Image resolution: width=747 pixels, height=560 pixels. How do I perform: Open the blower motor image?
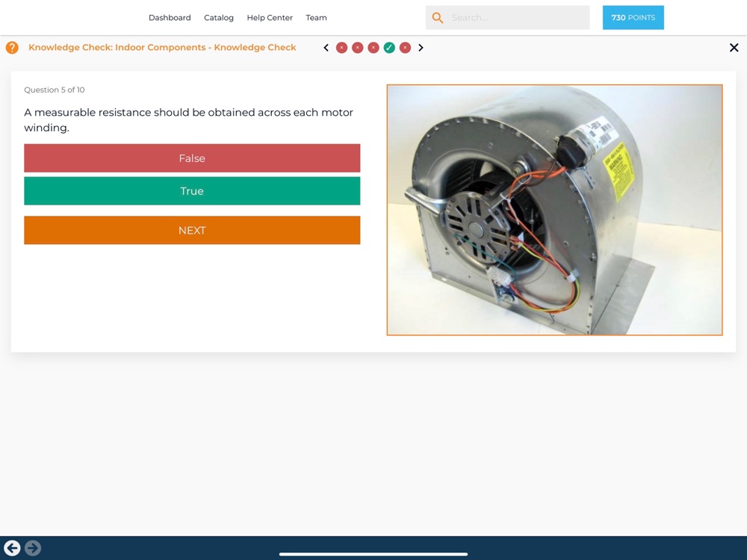pyautogui.click(x=554, y=210)
